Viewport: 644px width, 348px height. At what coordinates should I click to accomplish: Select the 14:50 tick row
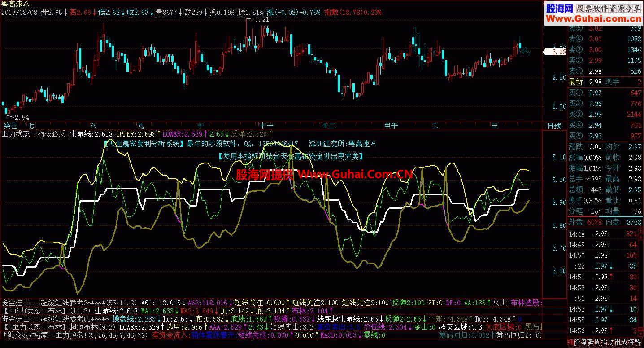tap(603, 255)
